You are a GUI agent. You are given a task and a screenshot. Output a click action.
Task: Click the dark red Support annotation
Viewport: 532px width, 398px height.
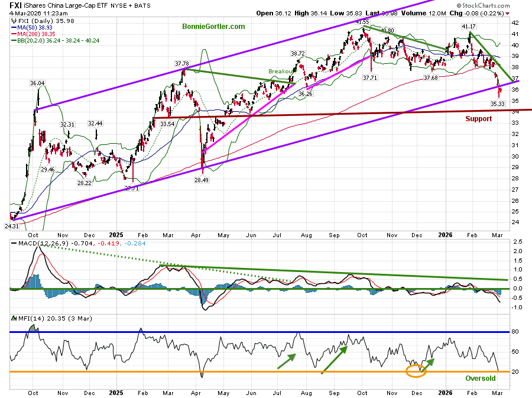[478, 119]
